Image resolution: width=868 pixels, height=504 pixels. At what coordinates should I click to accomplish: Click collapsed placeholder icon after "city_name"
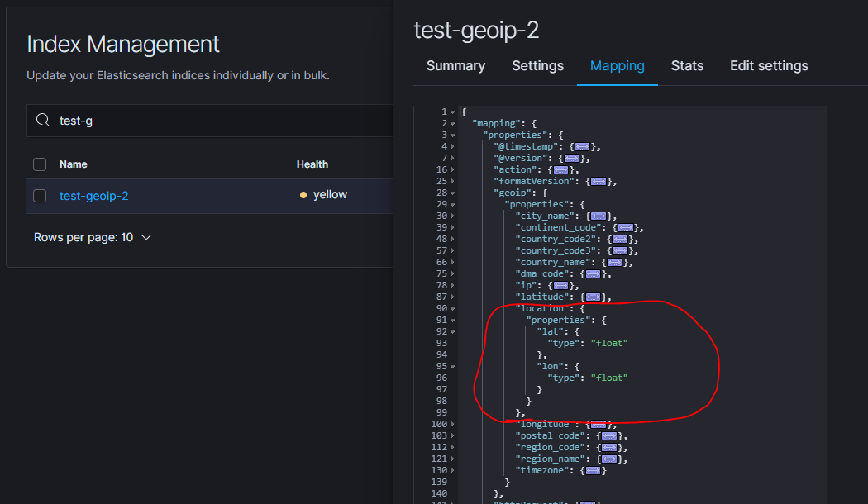click(599, 216)
